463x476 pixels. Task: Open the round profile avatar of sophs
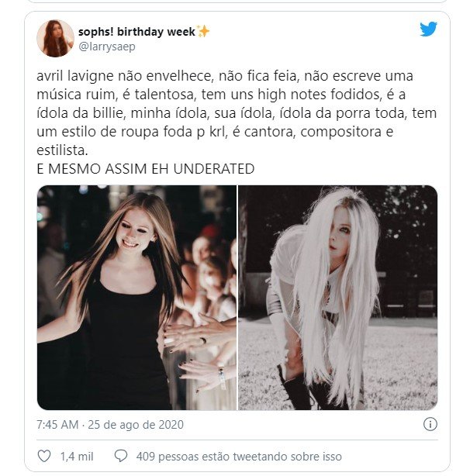(x=55, y=39)
